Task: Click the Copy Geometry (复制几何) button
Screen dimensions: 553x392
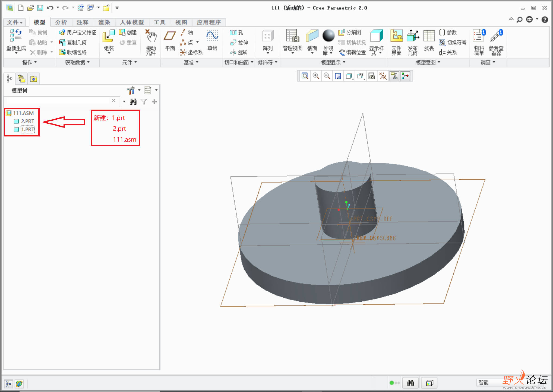Action: click(73, 43)
